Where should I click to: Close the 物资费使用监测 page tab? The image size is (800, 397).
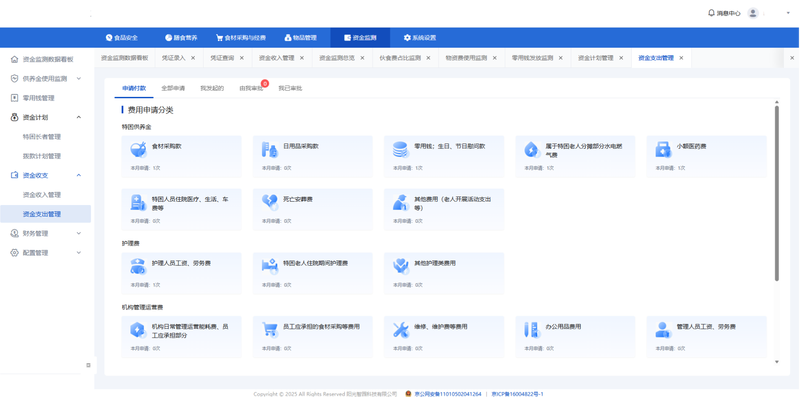[494, 58]
